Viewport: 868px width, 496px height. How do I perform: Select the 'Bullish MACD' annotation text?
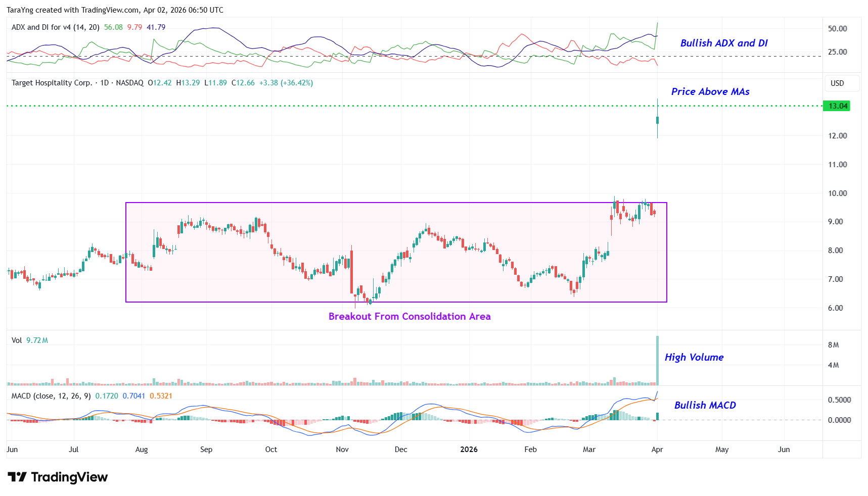(x=705, y=406)
